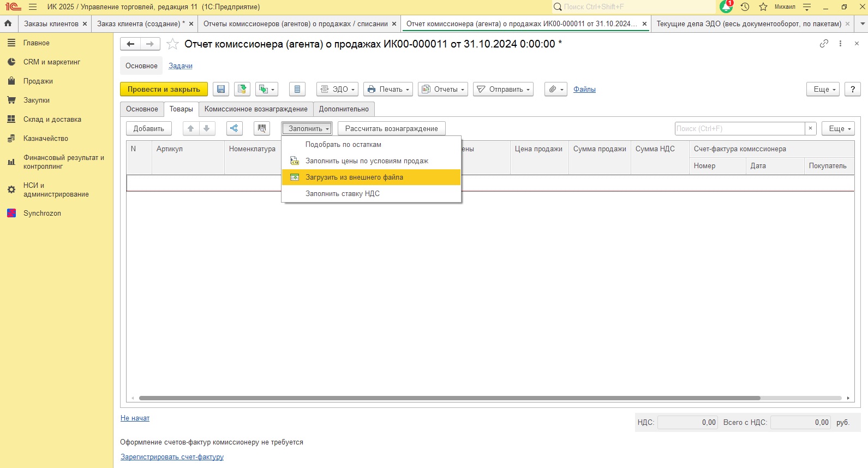
Task: Click the save document diskette icon
Action: pyautogui.click(x=220, y=90)
